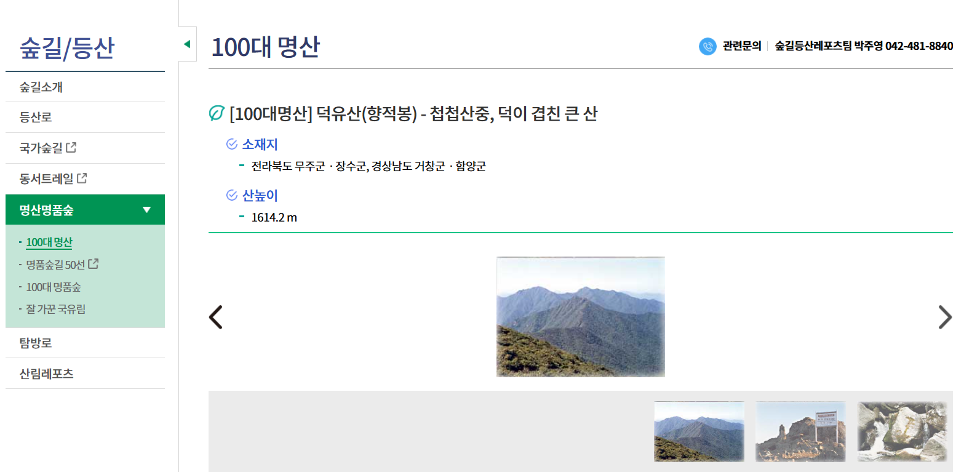Click the check icon next to 산높이

point(232,195)
